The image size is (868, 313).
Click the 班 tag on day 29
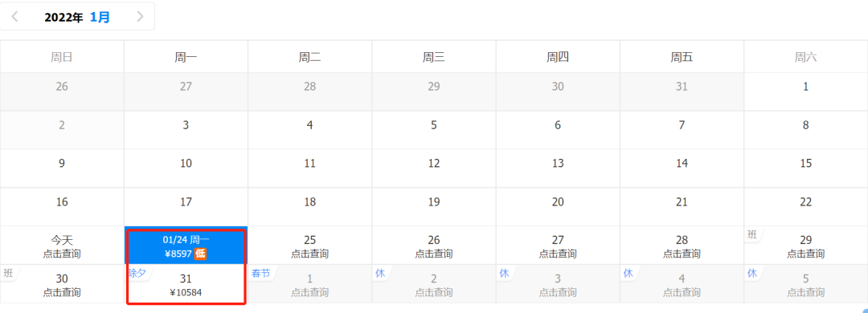coord(751,234)
